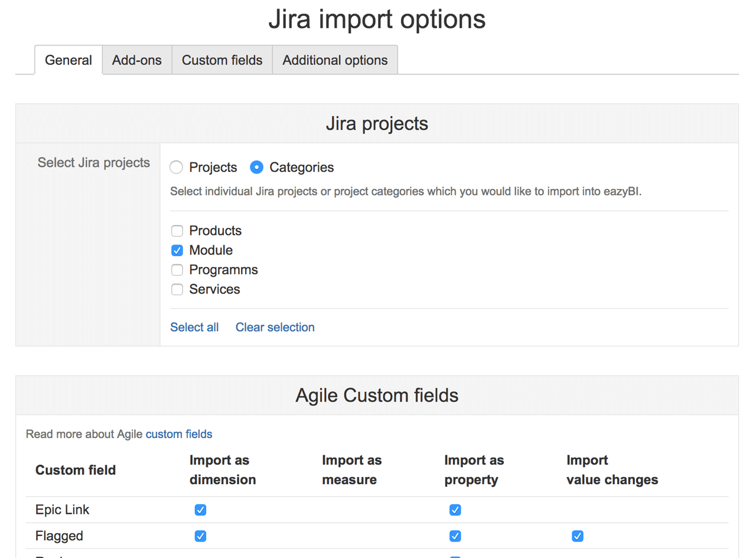Toggle Epic Link import as dimension
The height and width of the screenshot is (558, 756).
(x=200, y=510)
